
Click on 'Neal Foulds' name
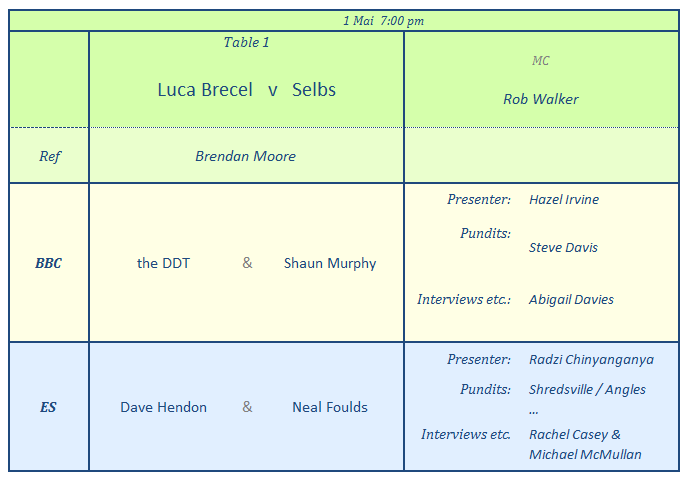click(x=330, y=407)
